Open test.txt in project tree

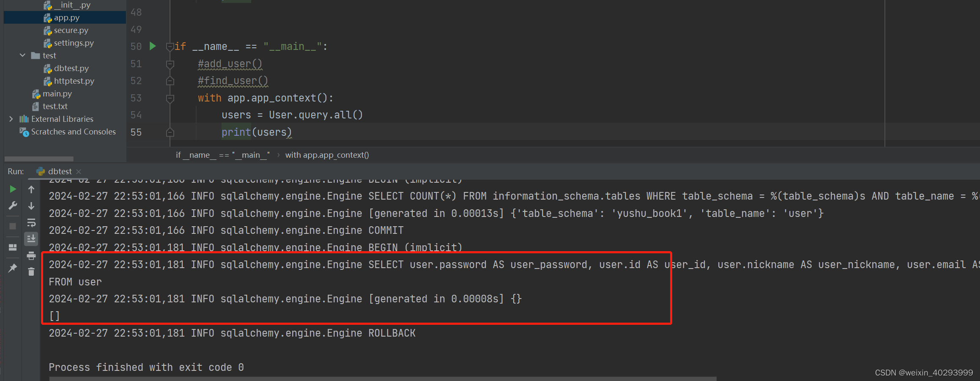[55, 107]
